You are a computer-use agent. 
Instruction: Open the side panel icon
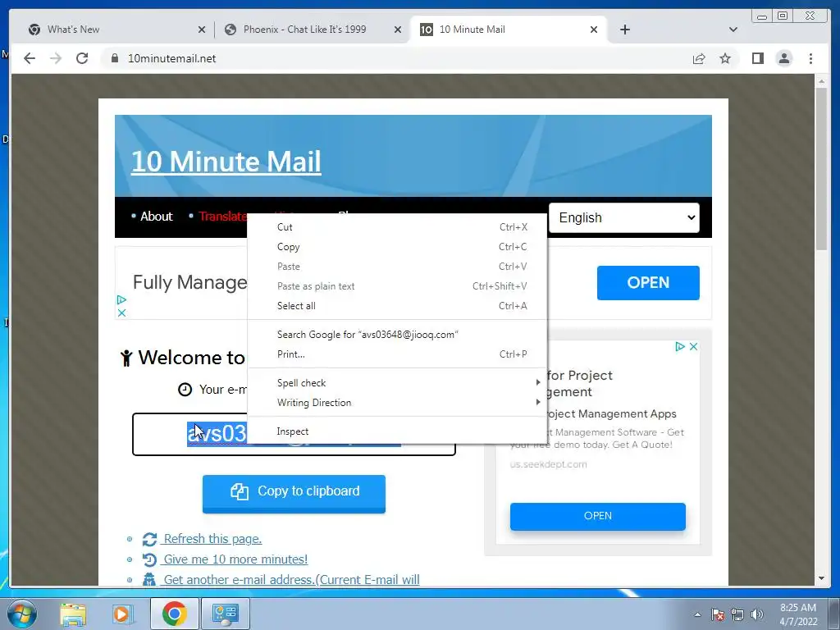click(x=757, y=58)
